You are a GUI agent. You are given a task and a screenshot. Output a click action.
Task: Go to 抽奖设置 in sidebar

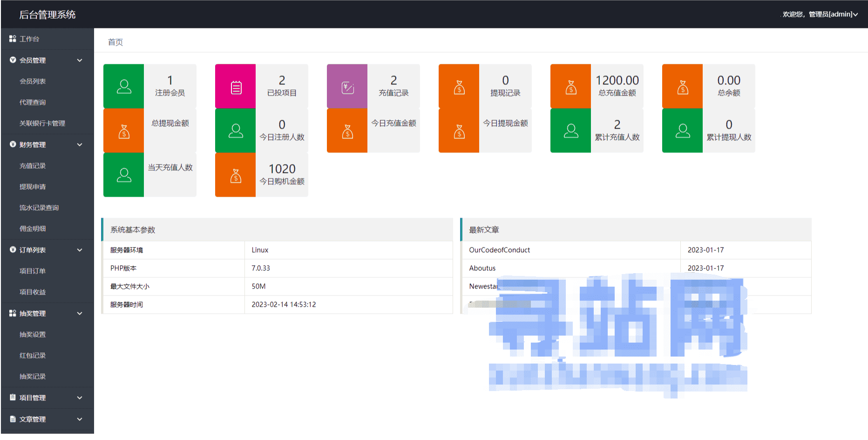pyautogui.click(x=33, y=334)
